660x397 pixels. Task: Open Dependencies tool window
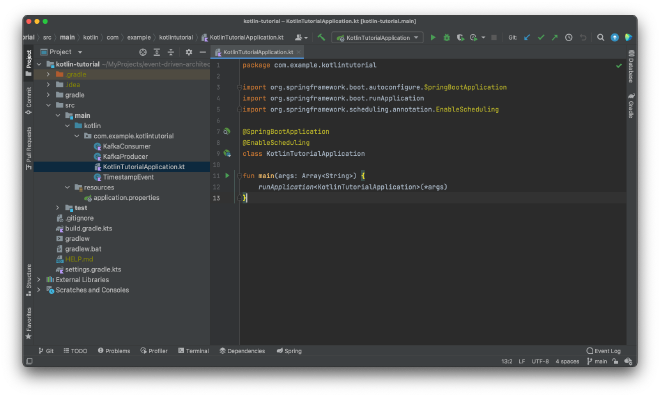242,351
